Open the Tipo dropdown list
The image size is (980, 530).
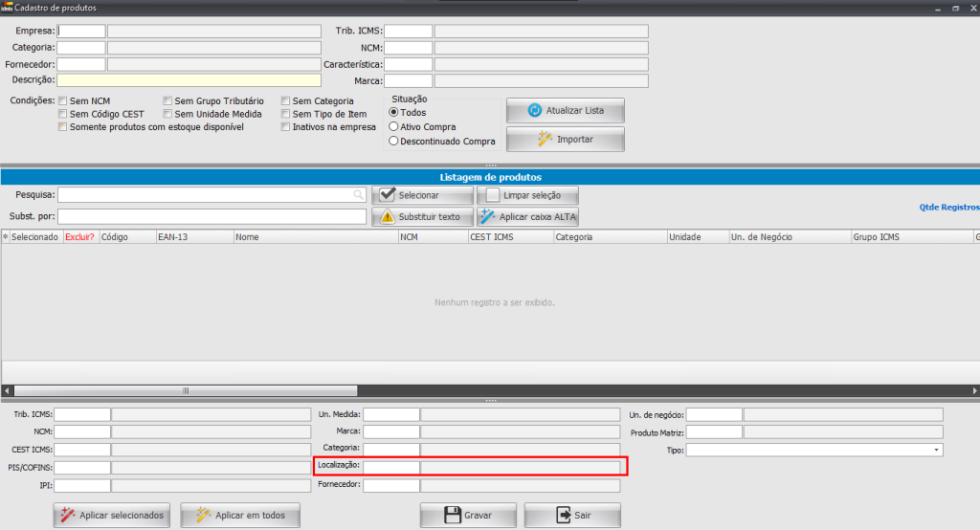(x=935, y=450)
